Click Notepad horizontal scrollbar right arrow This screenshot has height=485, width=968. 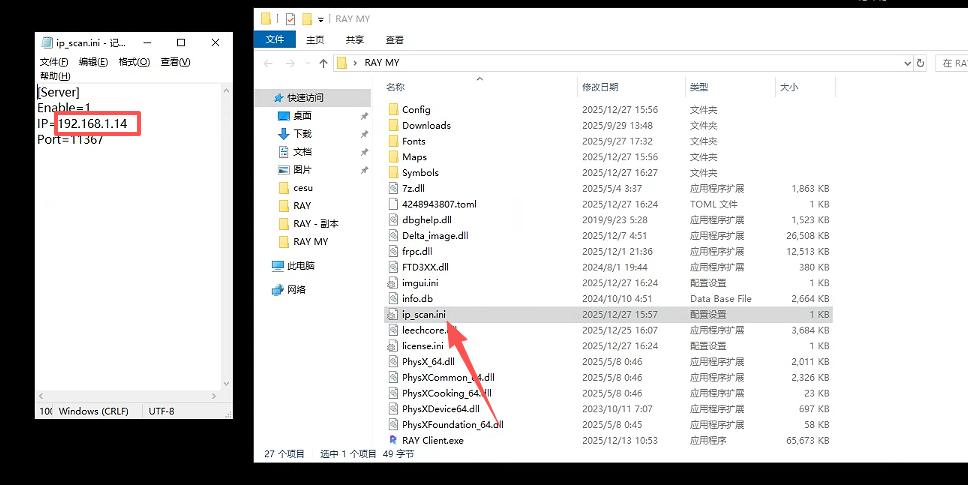click(x=214, y=396)
